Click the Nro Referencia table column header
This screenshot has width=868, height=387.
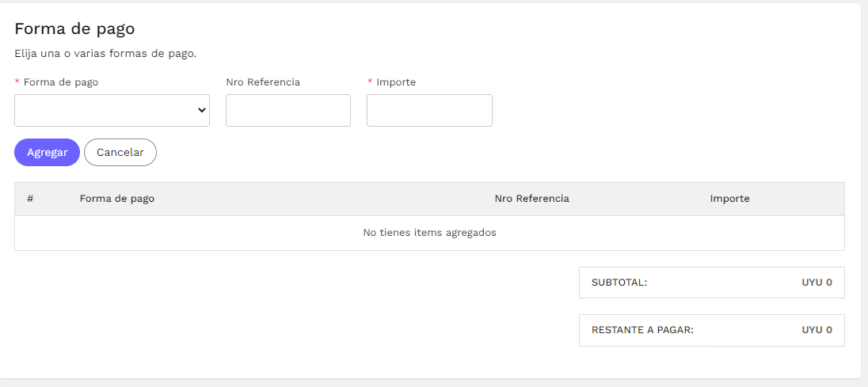(x=532, y=199)
